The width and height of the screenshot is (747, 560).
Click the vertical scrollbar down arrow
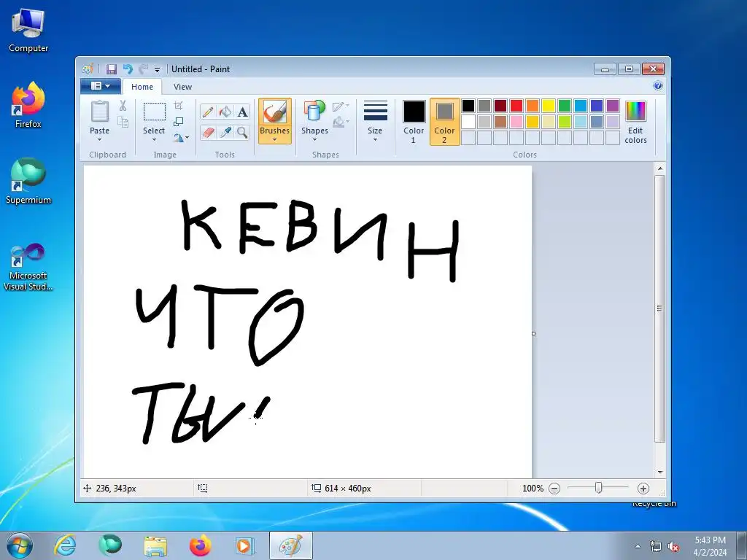click(659, 472)
